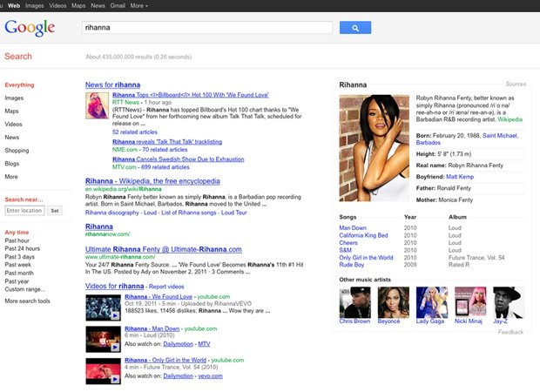Open the California King Bed song link

363,235
